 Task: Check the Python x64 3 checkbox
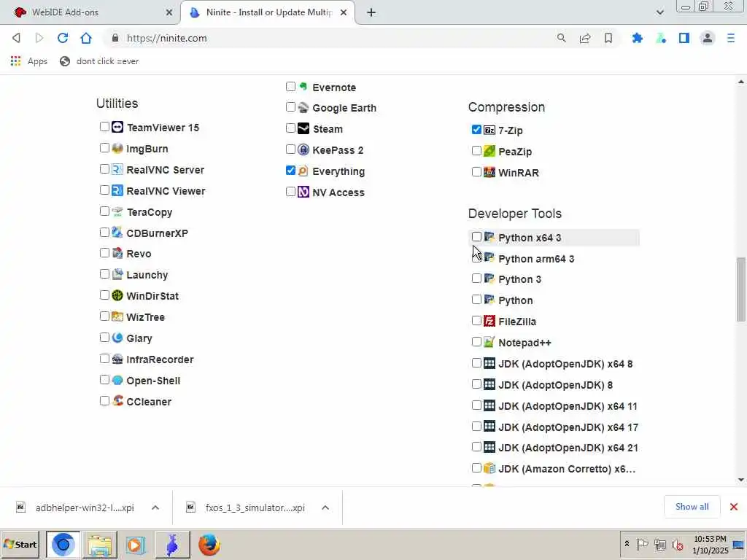click(476, 237)
